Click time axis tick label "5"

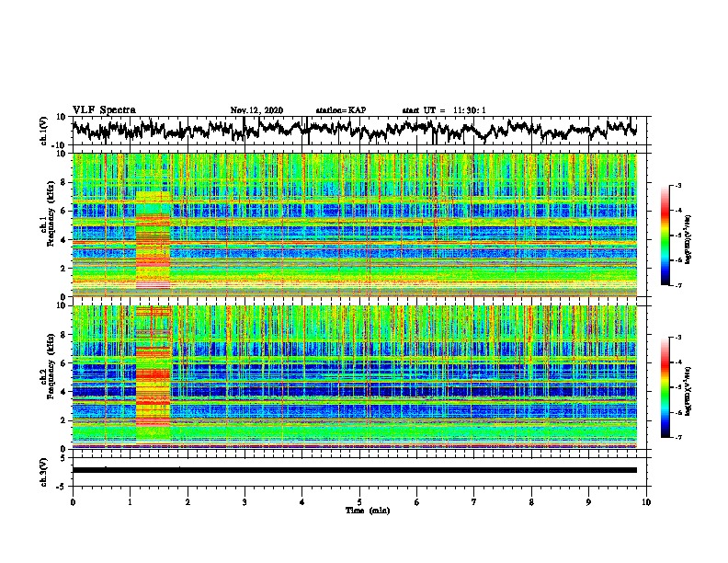pos(359,502)
